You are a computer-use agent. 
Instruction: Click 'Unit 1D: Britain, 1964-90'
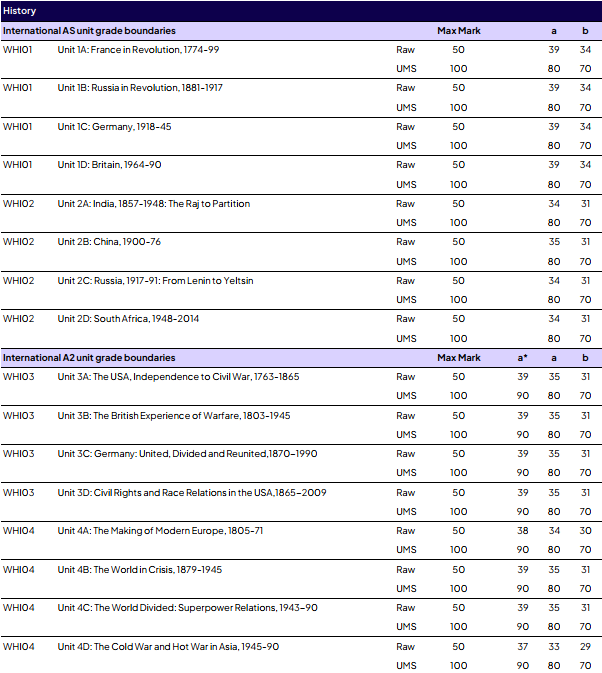(109, 165)
